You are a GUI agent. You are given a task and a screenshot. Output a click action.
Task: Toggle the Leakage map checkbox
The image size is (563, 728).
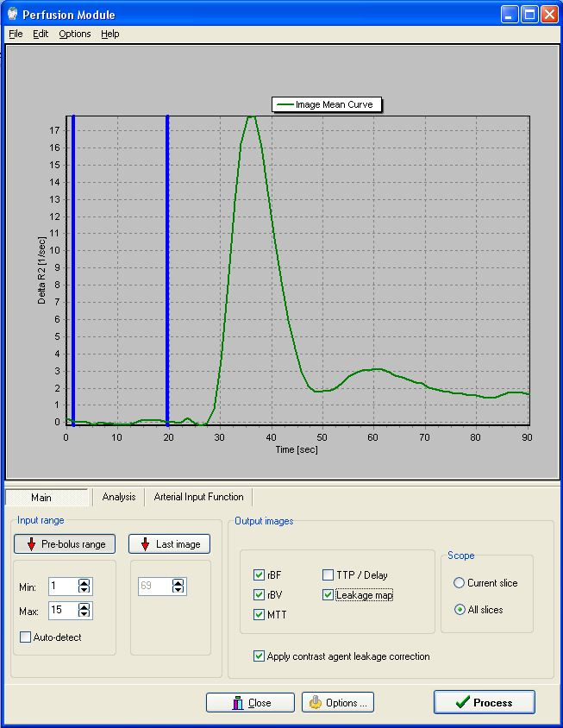point(328,595)
